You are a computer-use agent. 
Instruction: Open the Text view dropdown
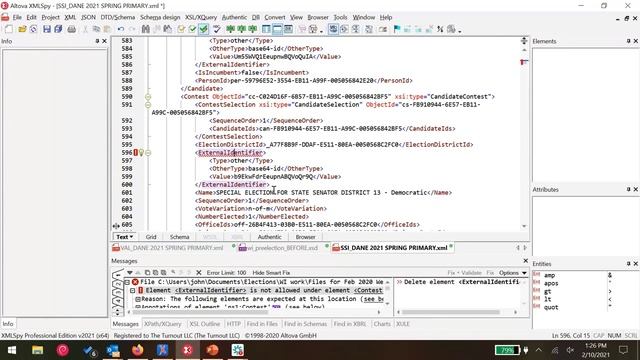click(x=124, y=237)
